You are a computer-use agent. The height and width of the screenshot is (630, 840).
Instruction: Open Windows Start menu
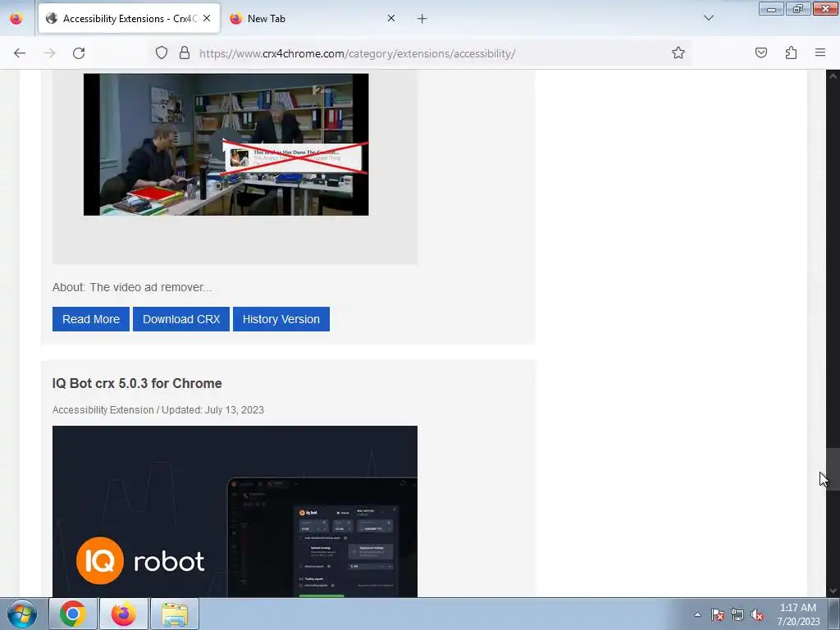pos(22,614)
